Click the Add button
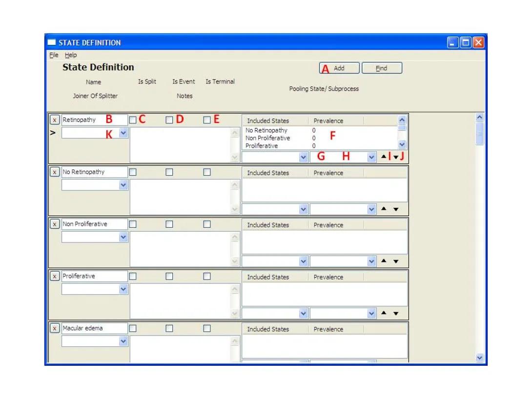Viewport: 532px width, 399px height. pos(339,68)
